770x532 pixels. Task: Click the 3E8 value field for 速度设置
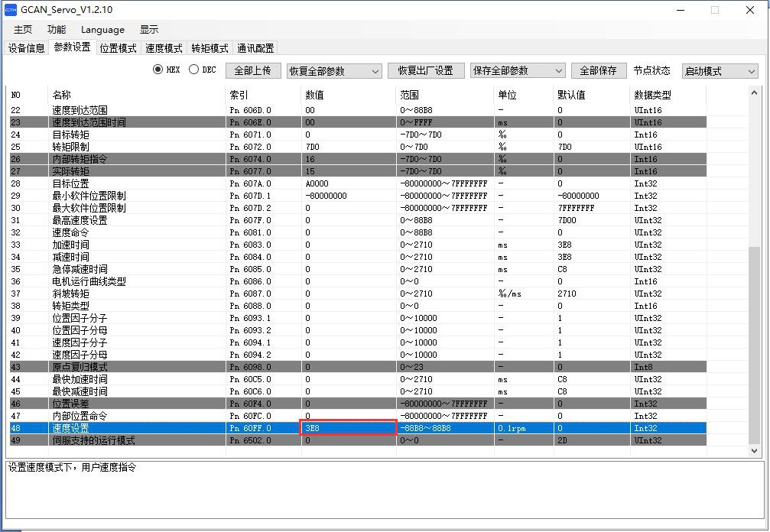(x=349, y=428)
